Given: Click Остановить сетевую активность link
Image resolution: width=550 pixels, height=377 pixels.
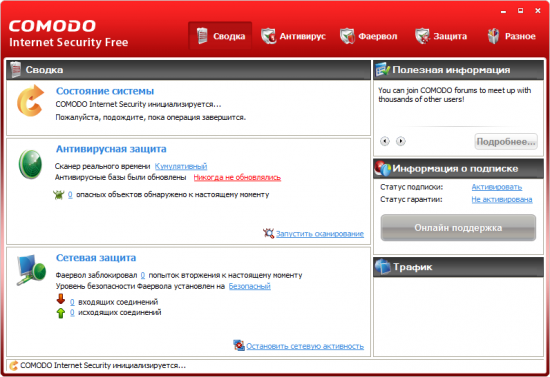Looking at the screenshot, I should tap(305, 346).
